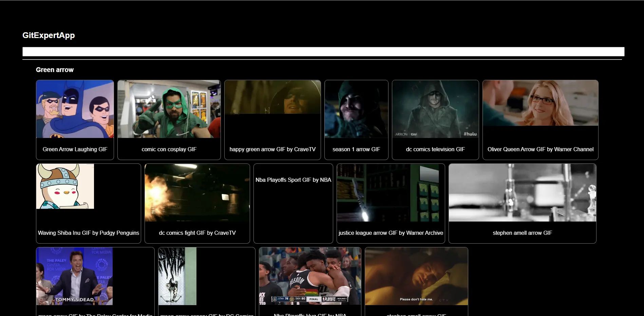Open the green arrow canary comic image

(x=177, y=276)
